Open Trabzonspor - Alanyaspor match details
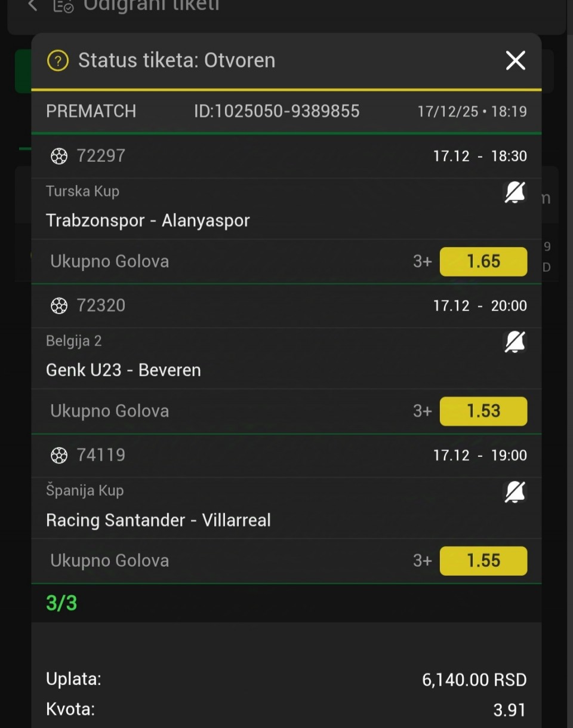Screen dimensions: 573x728 (148, 220)
